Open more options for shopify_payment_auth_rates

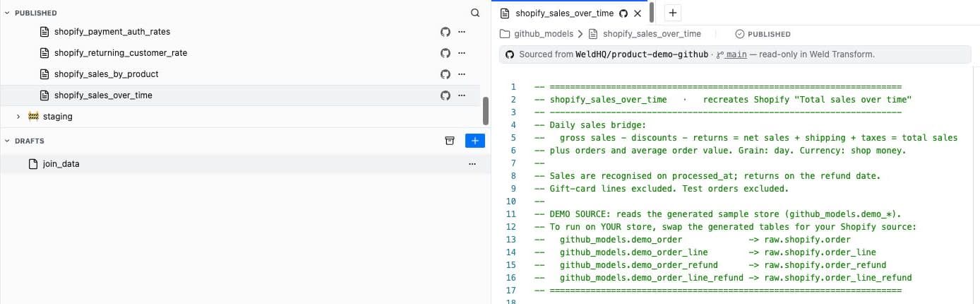pyautogui.click(x=462, y=32)
